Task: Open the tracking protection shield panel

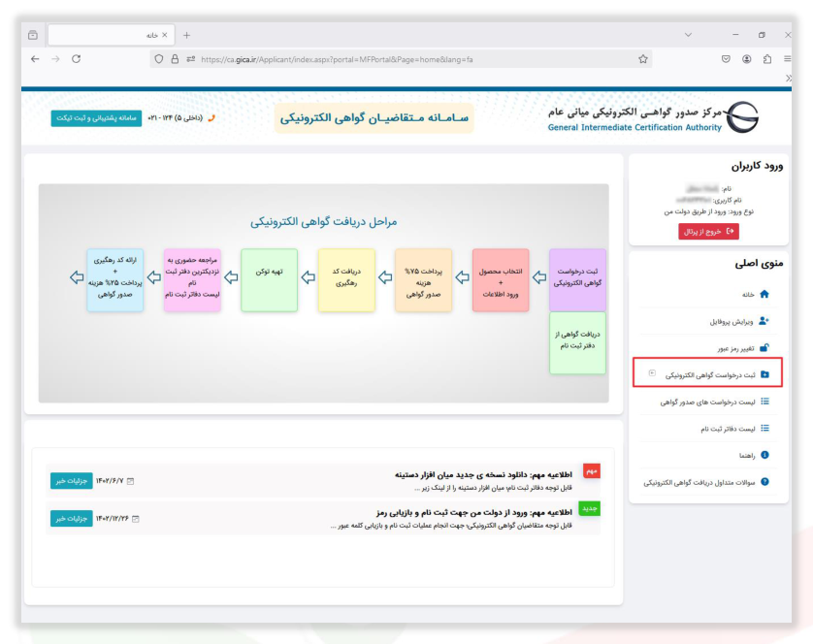Action: pyautogui.click(x=159, y=59)
